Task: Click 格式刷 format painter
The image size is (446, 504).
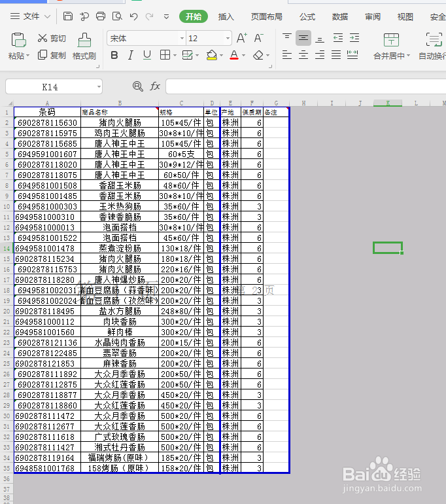Action: point(84,46)
